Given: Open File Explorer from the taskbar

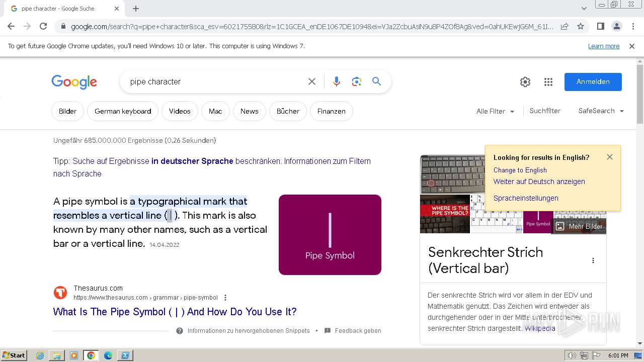Looking at the screenshot, I should tap(57, 355).
